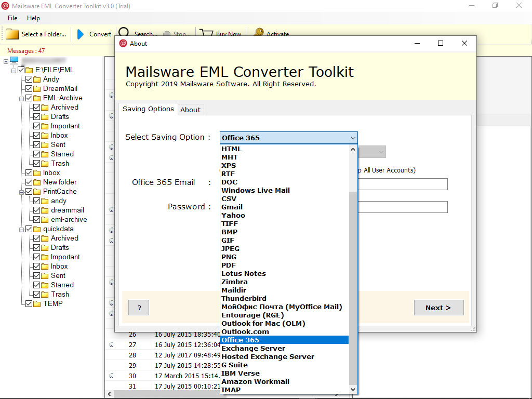Click the Select a Folder icon

[12, 34]
